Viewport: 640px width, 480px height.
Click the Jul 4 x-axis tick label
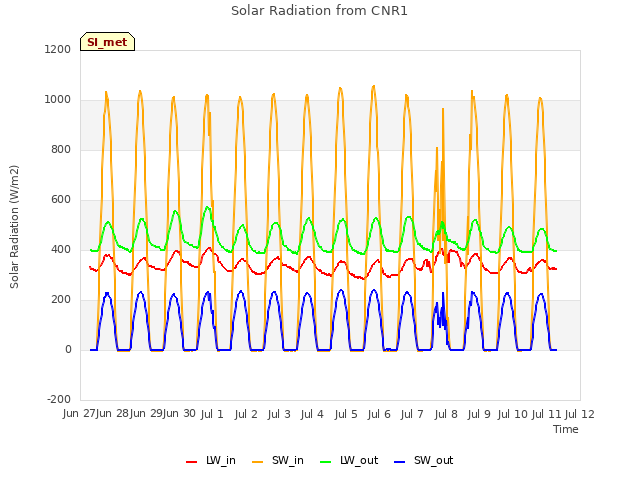(x=312, y=414)
